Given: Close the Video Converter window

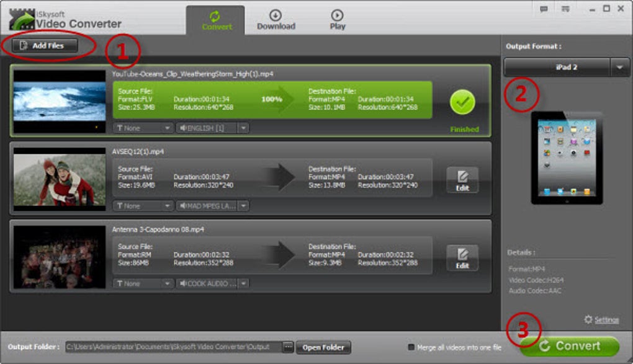Looking at the screenshot, I should pos(621,9).
